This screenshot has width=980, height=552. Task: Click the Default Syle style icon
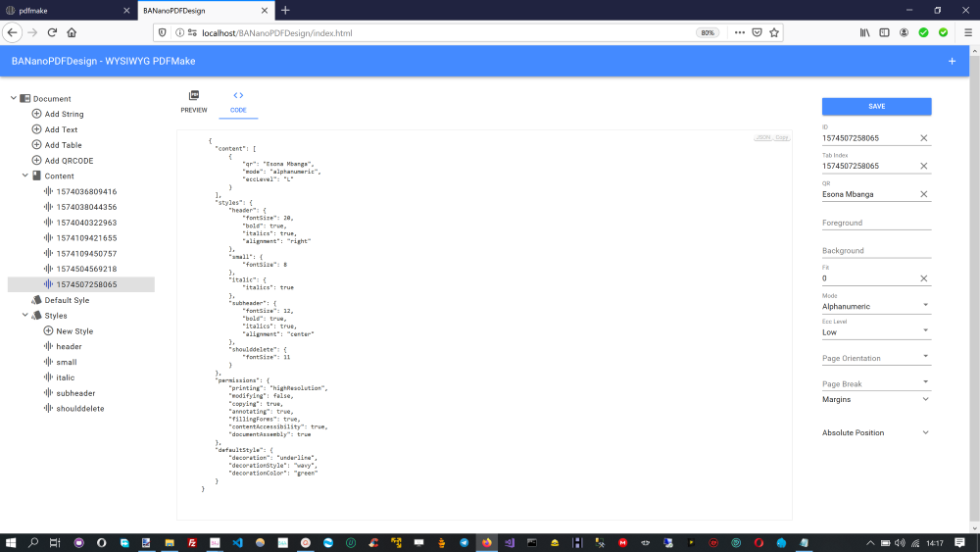pos(37,300)
